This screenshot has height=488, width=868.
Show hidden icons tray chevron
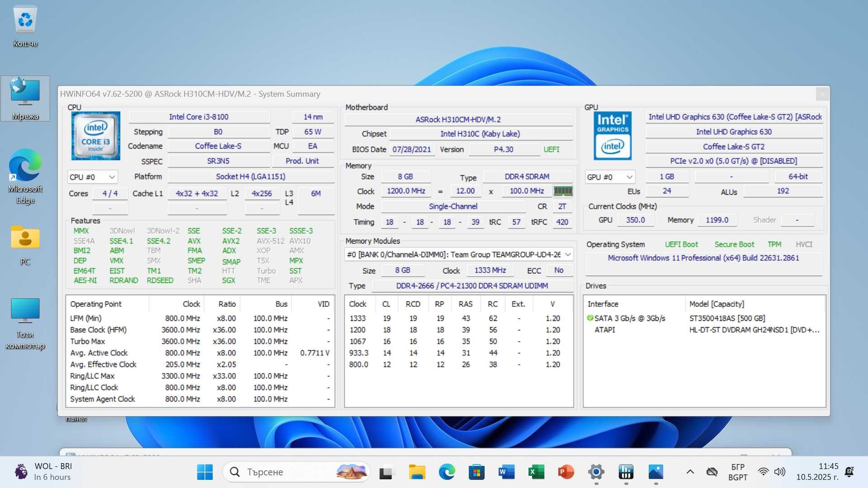(x=690, y=472)
